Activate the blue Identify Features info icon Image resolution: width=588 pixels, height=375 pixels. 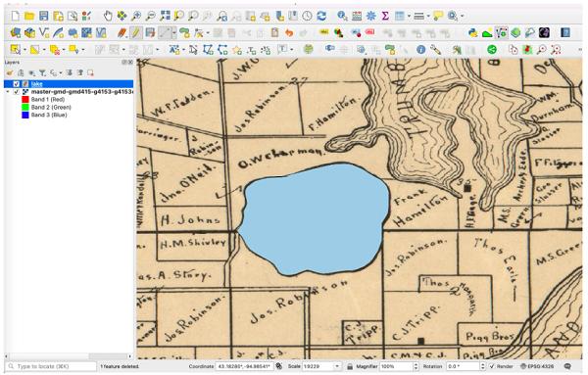click(420, 50)
